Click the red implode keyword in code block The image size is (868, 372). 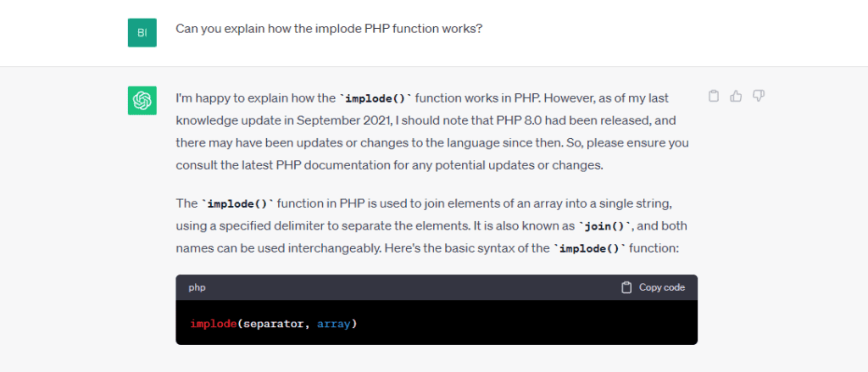(x=214, y=324)
